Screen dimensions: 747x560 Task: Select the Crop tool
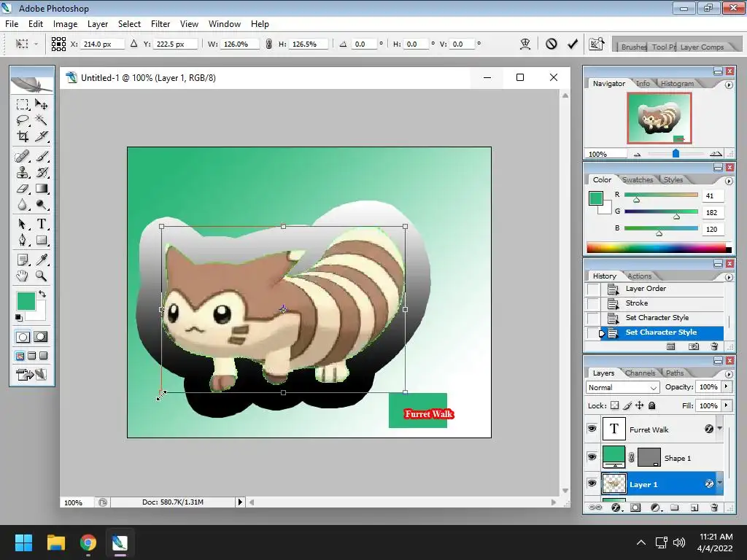[x=23, y=136]
